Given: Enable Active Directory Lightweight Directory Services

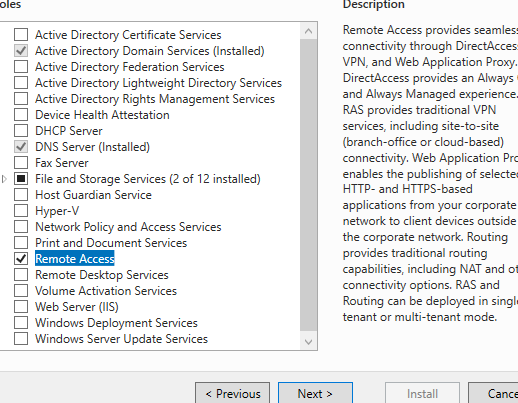Looking at the screenshot, I should [21, 83].
